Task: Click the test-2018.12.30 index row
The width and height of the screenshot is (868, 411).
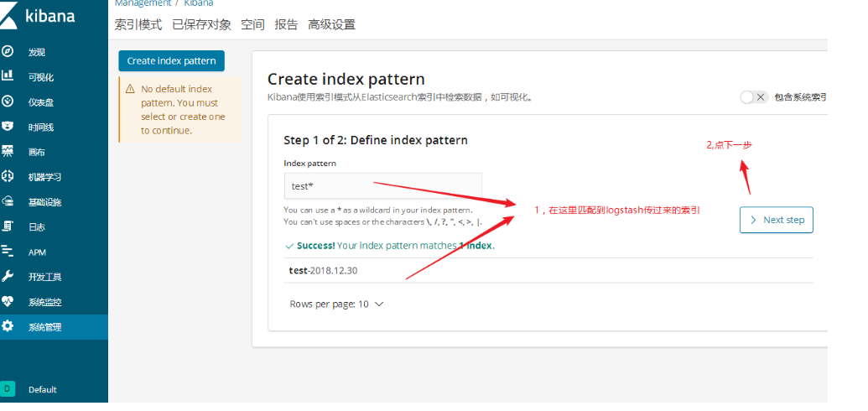Action: coord(548,270)
